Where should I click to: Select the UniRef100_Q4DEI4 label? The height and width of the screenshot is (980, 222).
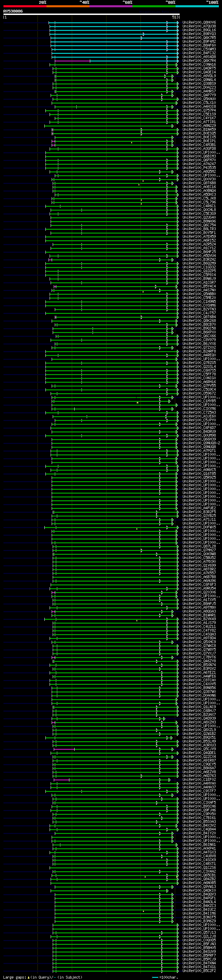(199, 72)
